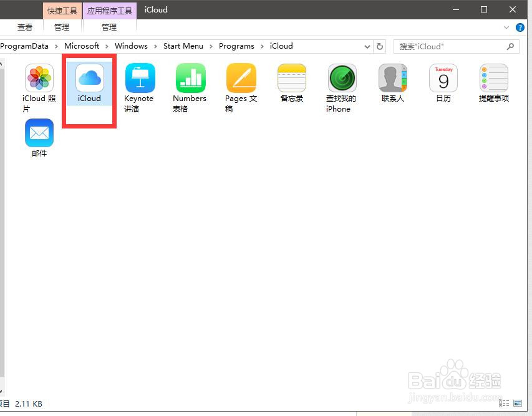Expand the chevron after Microsoft in path
Viewport: 532px width, 416px height.
pos(107,46)
